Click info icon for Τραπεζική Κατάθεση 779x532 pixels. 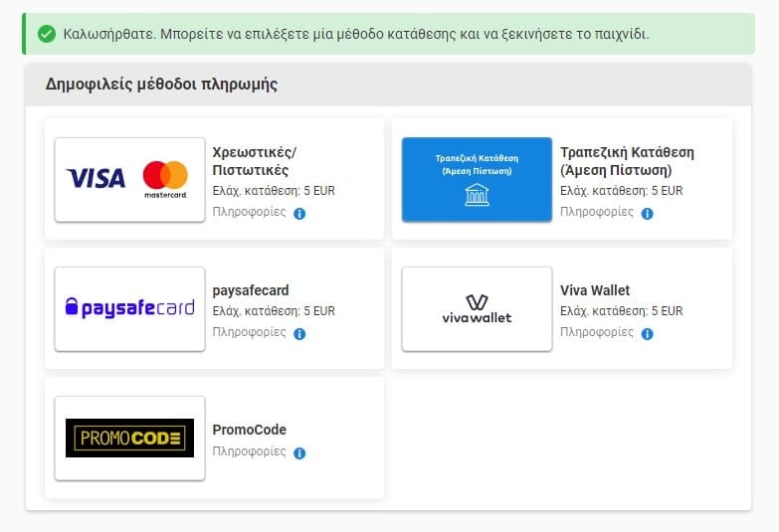(647, 213)
